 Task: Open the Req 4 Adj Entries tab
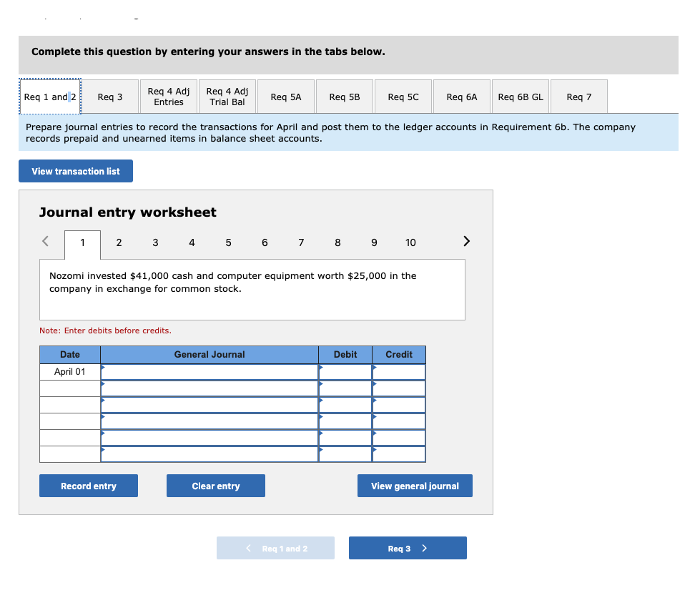(169, 97)
